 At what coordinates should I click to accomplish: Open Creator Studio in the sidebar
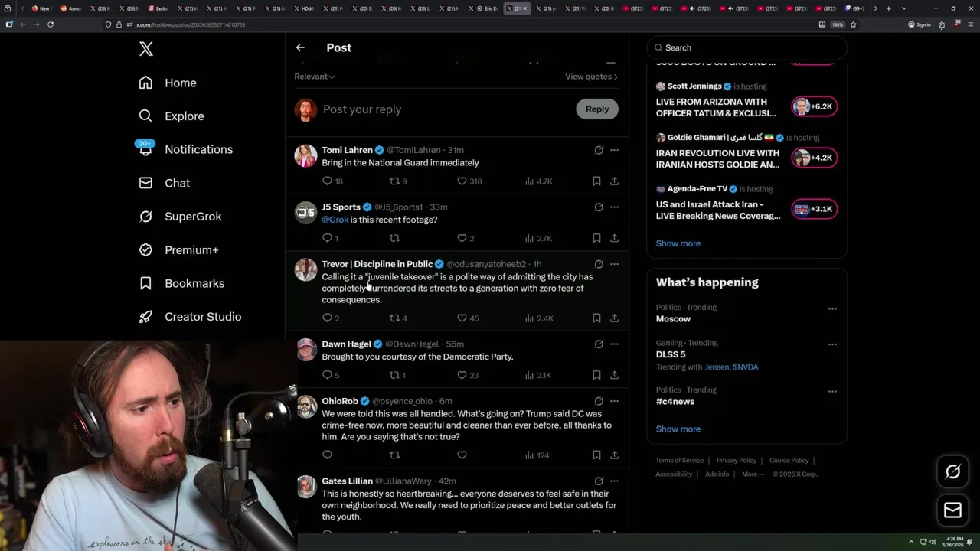(190, 317)
